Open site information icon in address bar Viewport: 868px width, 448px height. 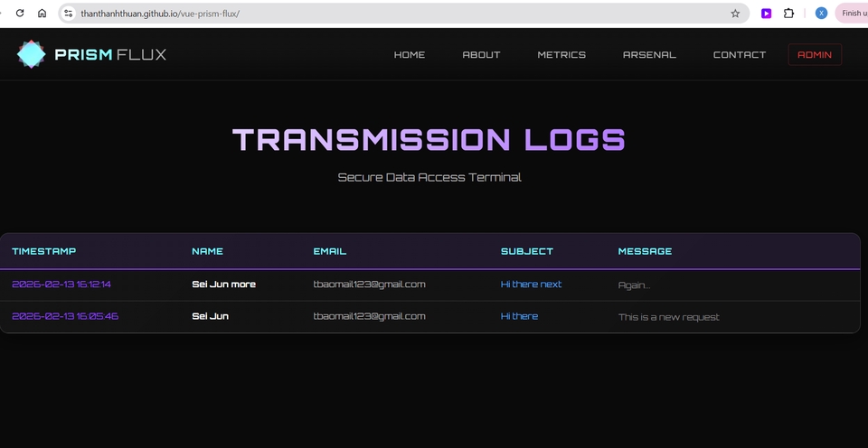pyautogui.click(x=68, y=14)
